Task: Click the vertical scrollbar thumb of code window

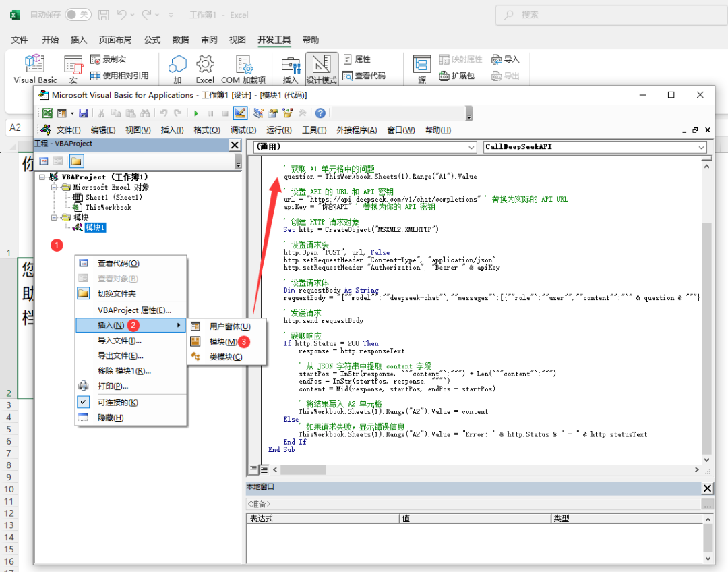Action: pyautogui.click(x=706, y=338)
